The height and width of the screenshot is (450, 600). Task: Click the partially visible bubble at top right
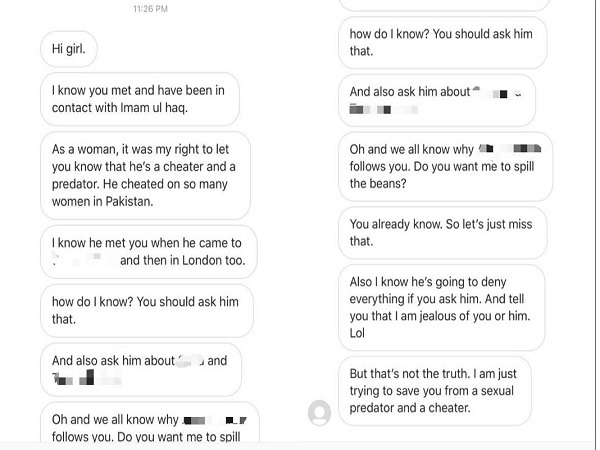pyautogui.click(x=444, y=5)
